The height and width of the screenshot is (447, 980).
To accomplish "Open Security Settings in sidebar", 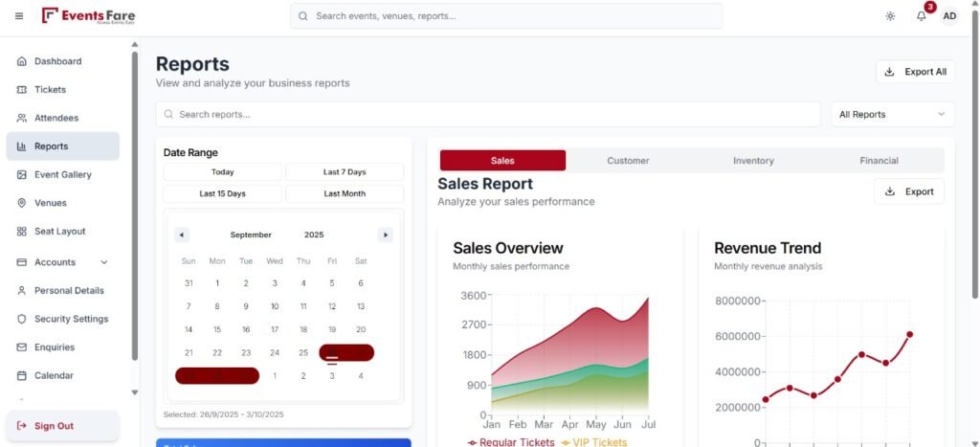I will [71, 319].
